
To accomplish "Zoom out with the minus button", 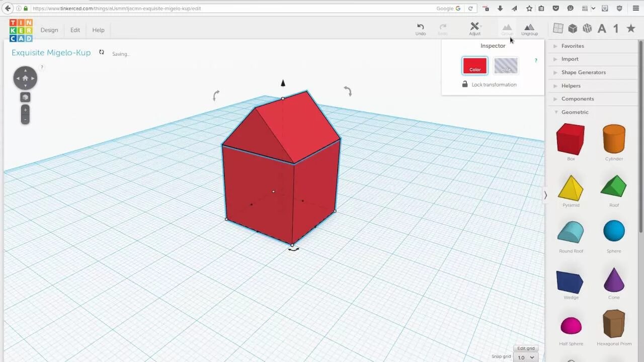I will 25,119.
